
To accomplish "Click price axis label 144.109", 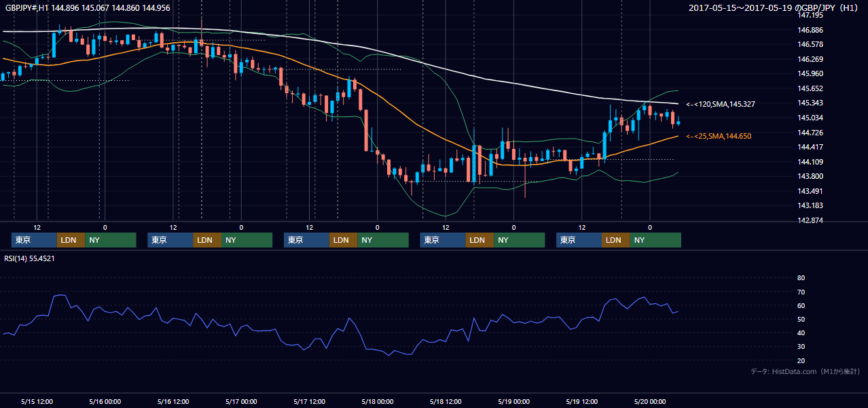I will pyautogui.click(x=810, y=162).
